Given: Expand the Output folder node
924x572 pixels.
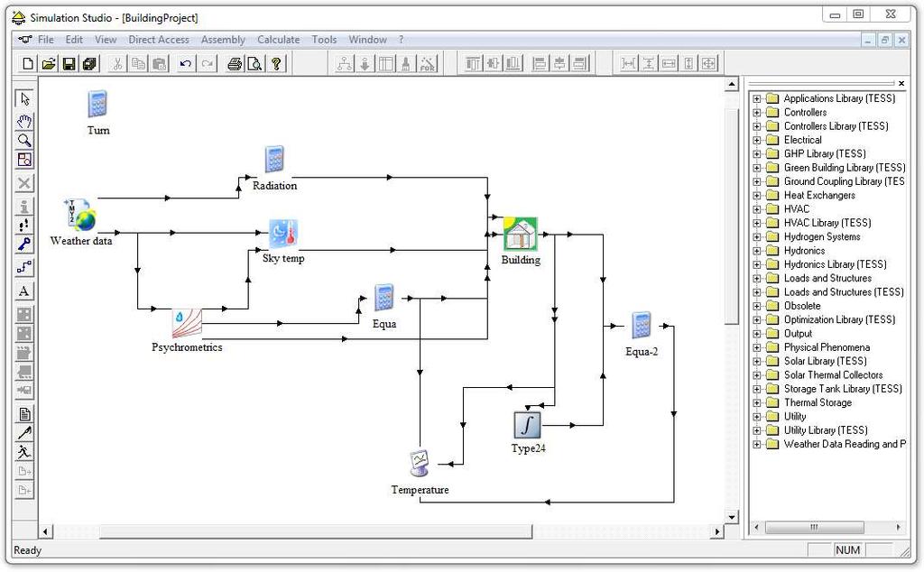Looking at the screenshot, I should [757, 334].
